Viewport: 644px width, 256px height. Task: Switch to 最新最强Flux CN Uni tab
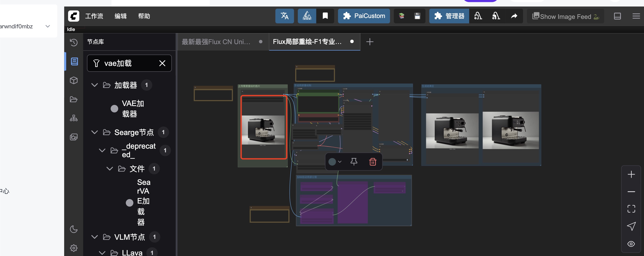[x=216, y=42]
